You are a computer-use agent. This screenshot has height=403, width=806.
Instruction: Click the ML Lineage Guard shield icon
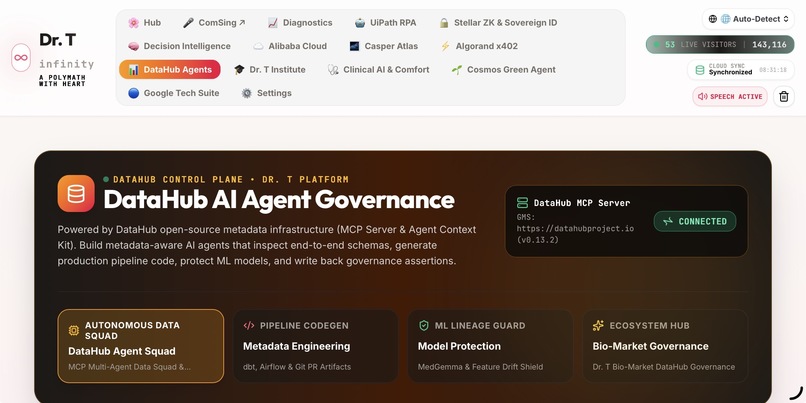(x=424, y=325)
